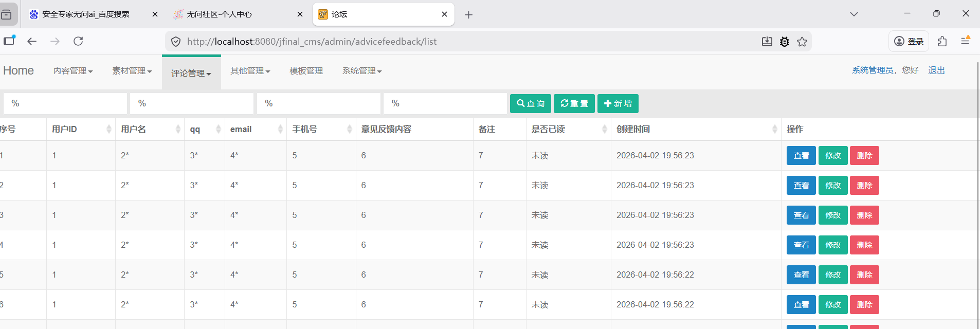Sort by the 用户ID column arrows
This screenshot has height=329, width=980.
[x=109, y=129]
